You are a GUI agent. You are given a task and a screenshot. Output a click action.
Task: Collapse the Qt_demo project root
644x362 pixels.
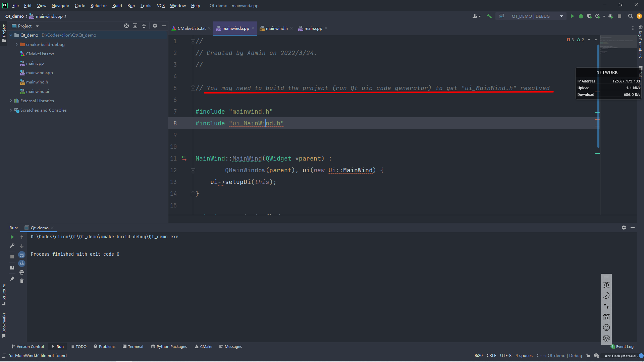tap(11, 35)
